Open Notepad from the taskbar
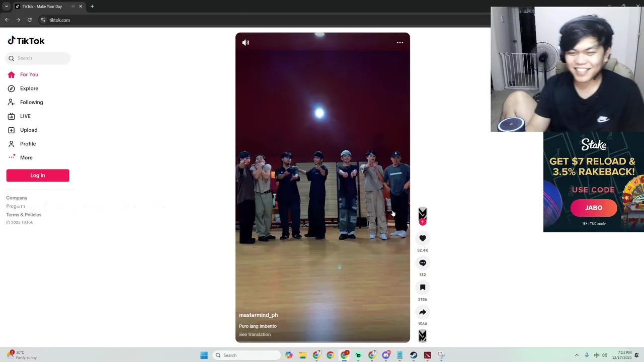 pos(399,355)
